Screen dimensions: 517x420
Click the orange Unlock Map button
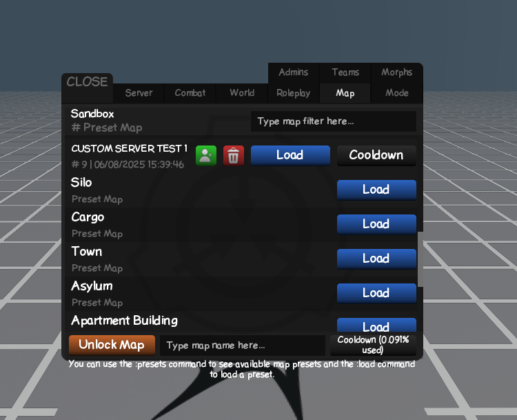pyautogui.click(x=112, y=345)
